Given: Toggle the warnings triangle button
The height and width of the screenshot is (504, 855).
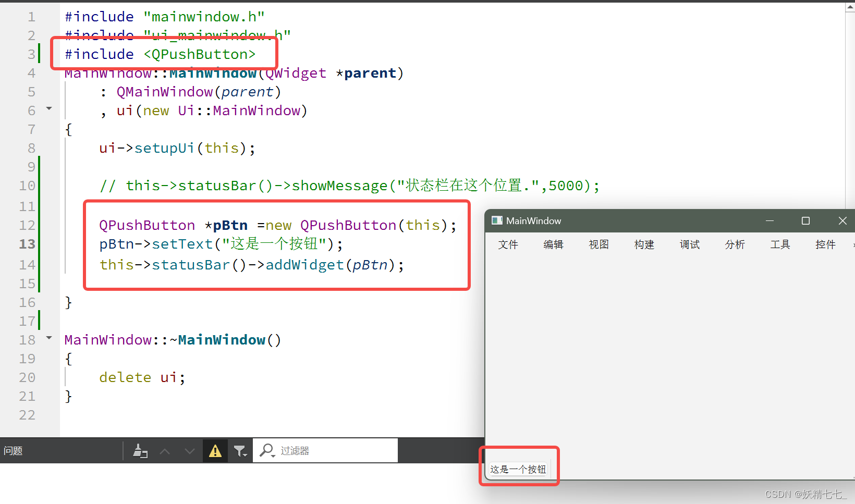Looking at the screenshot, I should [215, 451].
